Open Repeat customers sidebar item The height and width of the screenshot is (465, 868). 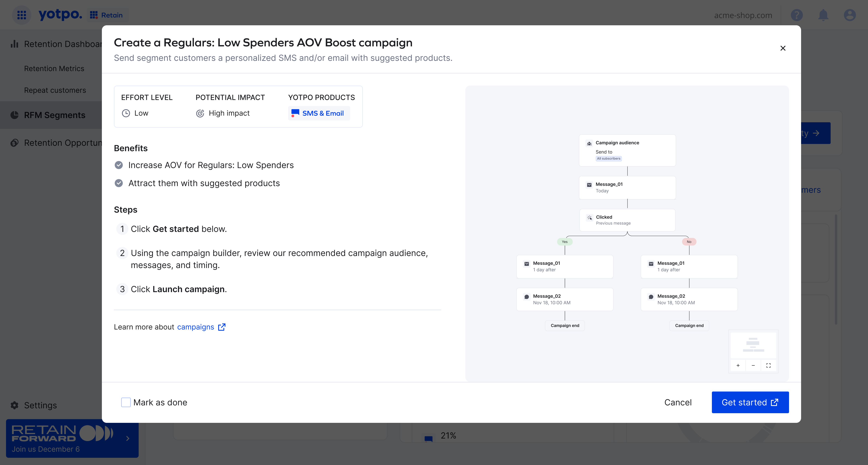click(x=55, y=90)
